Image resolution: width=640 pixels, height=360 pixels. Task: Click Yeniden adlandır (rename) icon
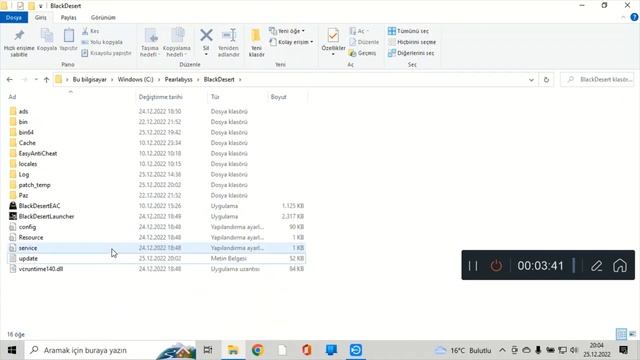point(229,43)
